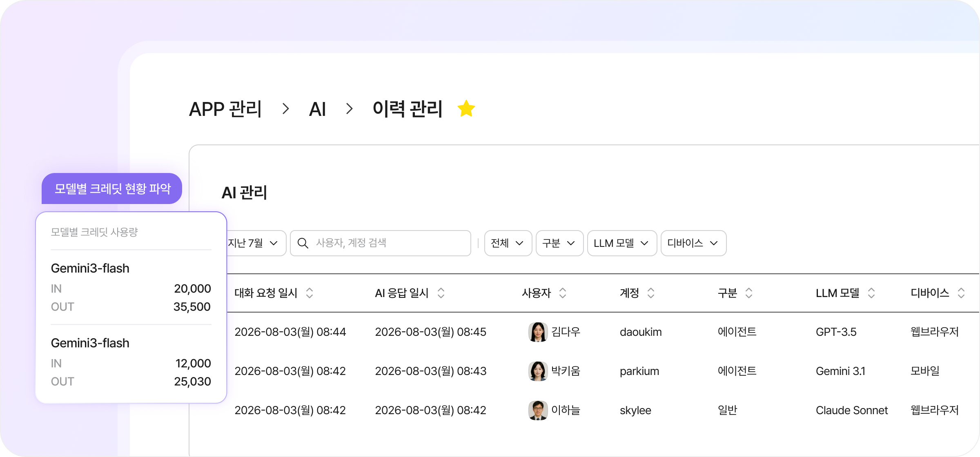Sort by 대화 요청 일시 column arrows

pos(310,293)
